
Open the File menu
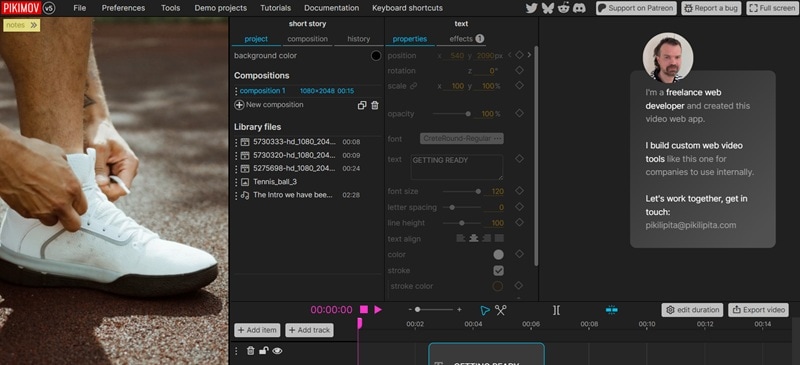click(80, 8)
